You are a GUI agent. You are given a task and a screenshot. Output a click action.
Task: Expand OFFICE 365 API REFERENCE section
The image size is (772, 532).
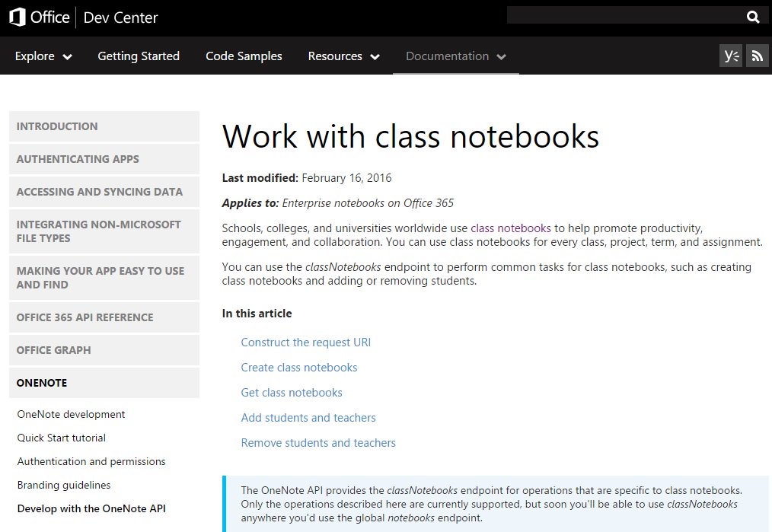click(104, 317)
